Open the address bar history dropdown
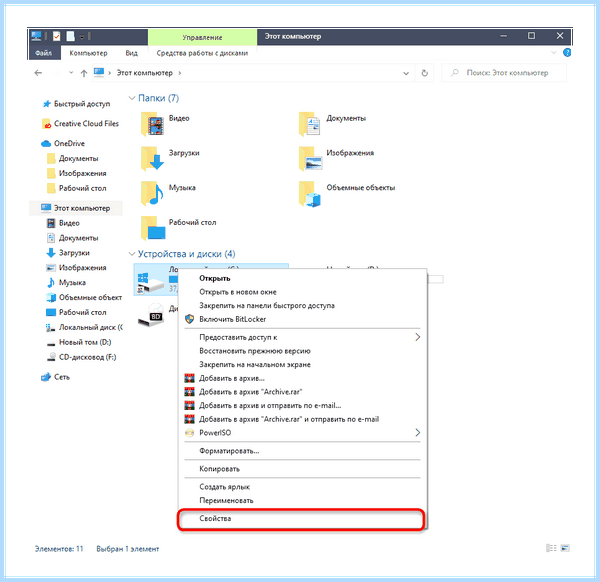Viewport: 600px width, 582px height. (406, 73)
